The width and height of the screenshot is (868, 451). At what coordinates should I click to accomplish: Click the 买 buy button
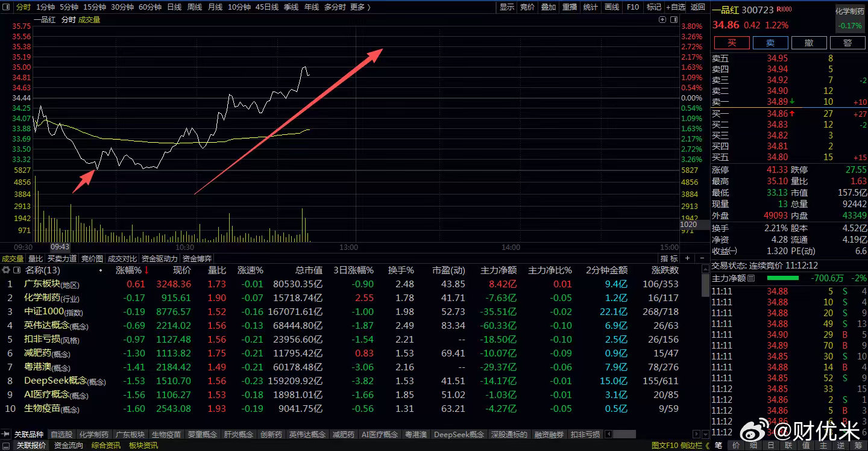pos(732,43)
